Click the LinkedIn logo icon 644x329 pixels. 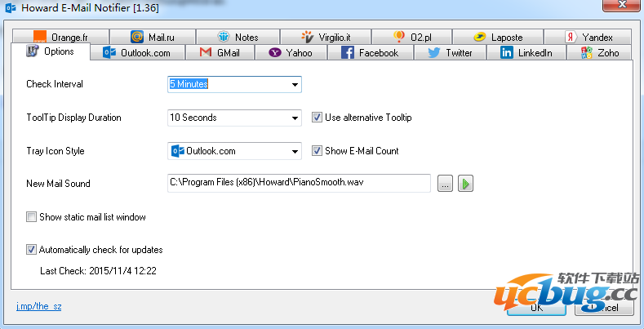(x=506, y=52)
